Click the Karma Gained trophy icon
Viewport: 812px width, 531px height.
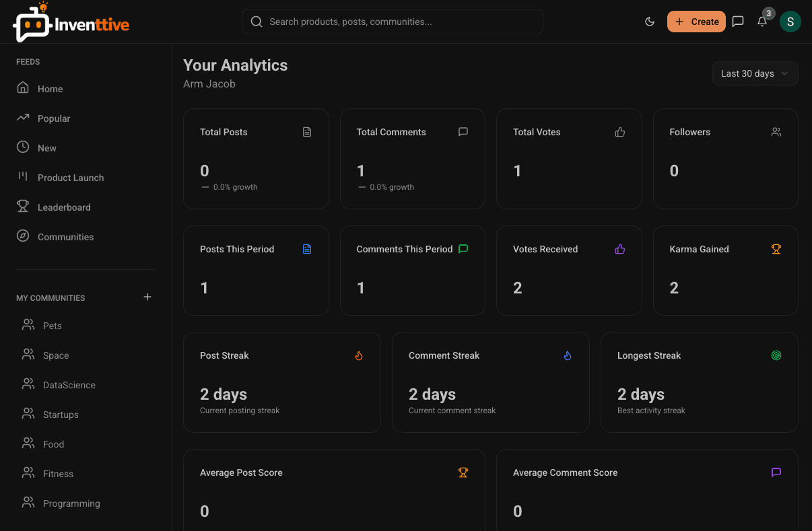(x=776, y=249)
